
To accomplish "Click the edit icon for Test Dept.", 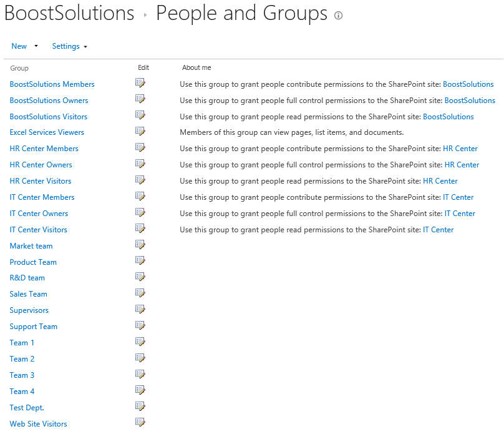I will pyautogui.click(x=140, y=407).
